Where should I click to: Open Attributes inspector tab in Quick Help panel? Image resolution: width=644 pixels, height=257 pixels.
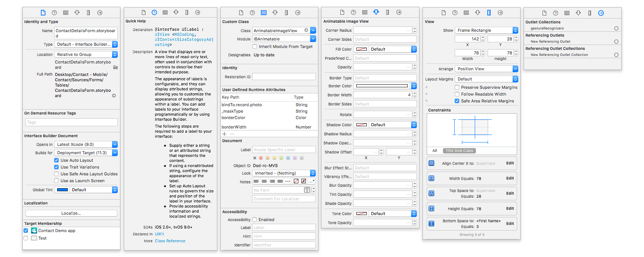coord(176,12)
